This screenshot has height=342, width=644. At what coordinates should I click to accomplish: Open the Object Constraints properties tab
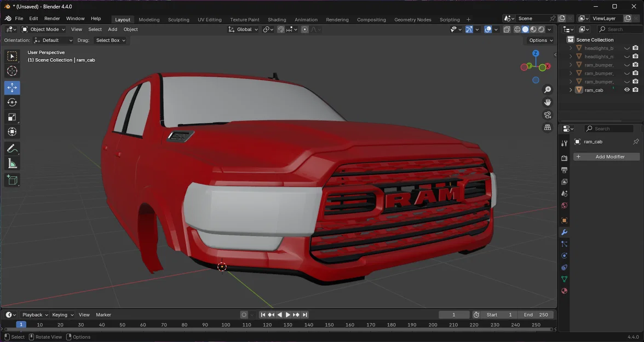[x=564, y=268]
